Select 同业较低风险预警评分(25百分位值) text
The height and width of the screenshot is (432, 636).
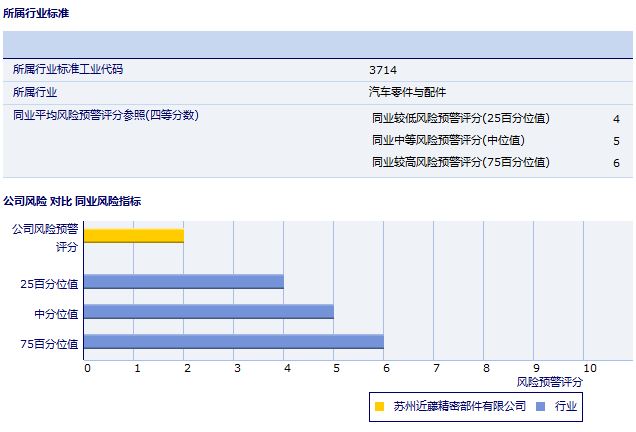point(460,118)
